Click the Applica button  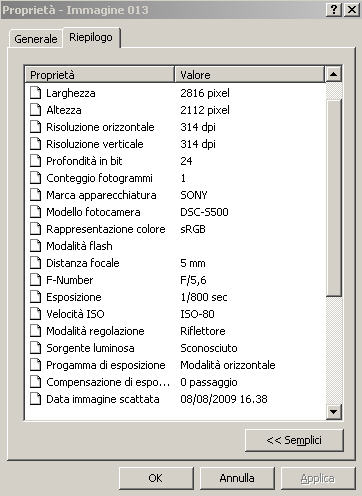click(318, 478)
